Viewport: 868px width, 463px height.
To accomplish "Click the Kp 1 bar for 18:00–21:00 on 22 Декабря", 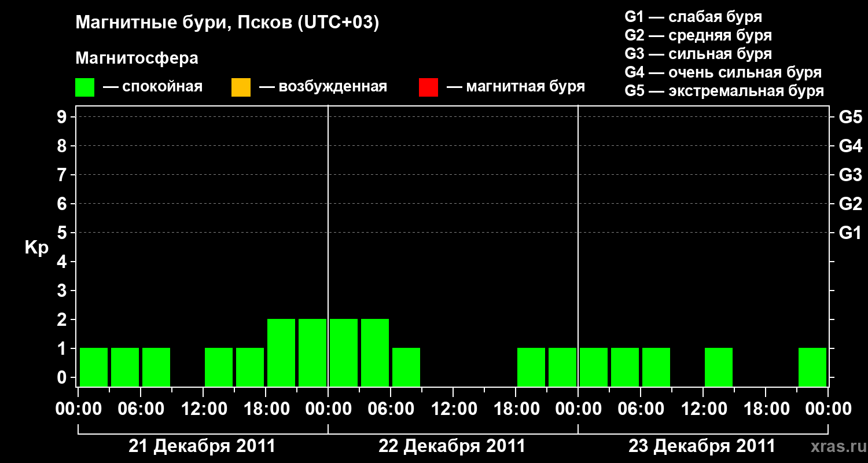I will 531,367.
